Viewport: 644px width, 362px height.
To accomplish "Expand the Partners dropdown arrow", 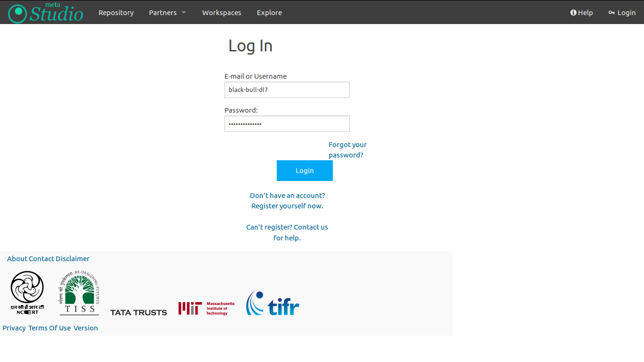I will pyautogui.click(x=184, y=13).
